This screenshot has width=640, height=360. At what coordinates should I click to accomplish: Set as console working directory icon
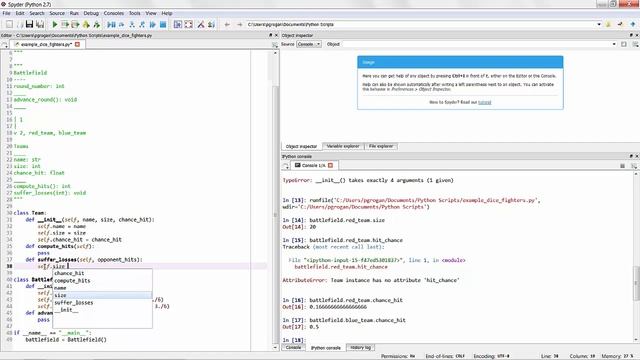620,24
